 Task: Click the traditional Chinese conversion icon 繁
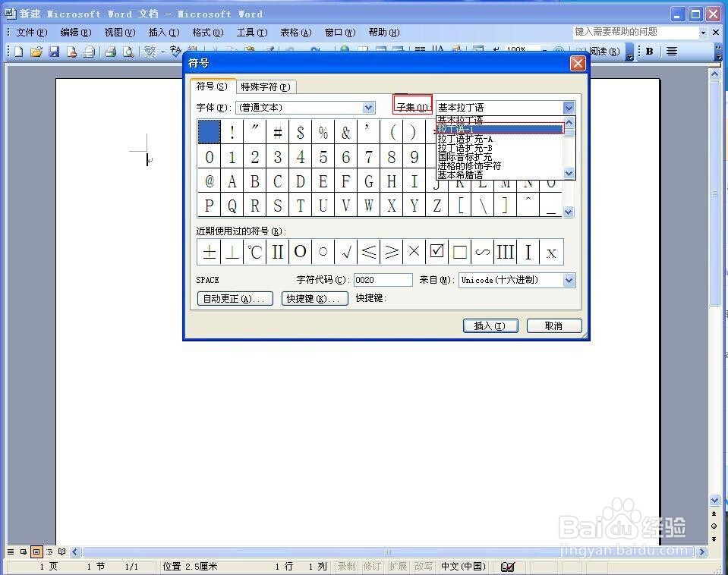[x=150, y=52]
